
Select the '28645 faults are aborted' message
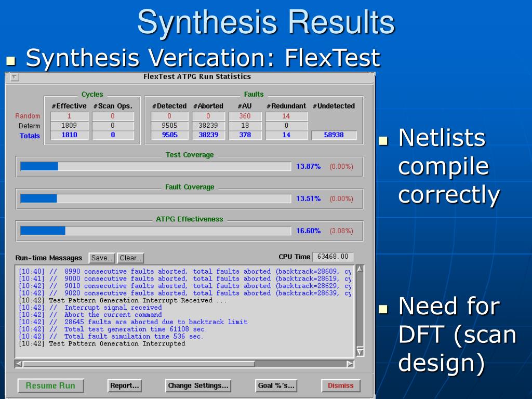(133, 322)
